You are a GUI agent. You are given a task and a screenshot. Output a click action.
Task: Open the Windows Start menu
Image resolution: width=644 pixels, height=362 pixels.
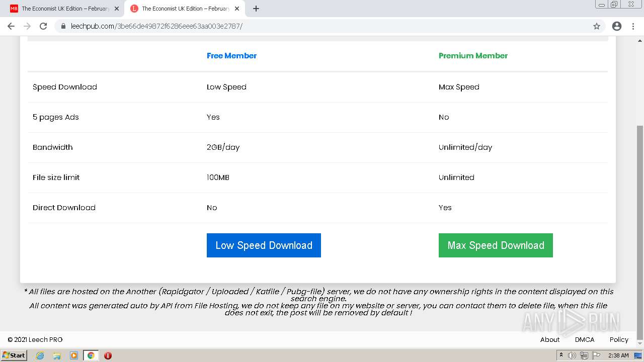pos(14,355)
